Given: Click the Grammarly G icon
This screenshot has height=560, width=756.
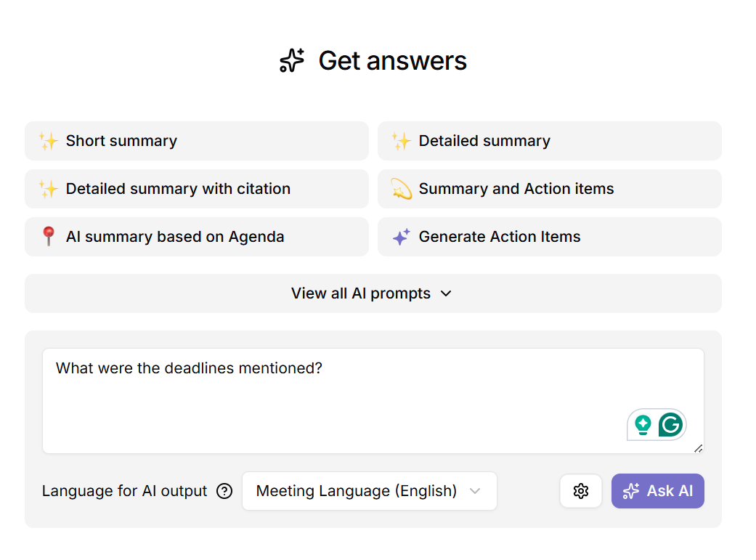Looking at the screenshot, I should point(670,424).
